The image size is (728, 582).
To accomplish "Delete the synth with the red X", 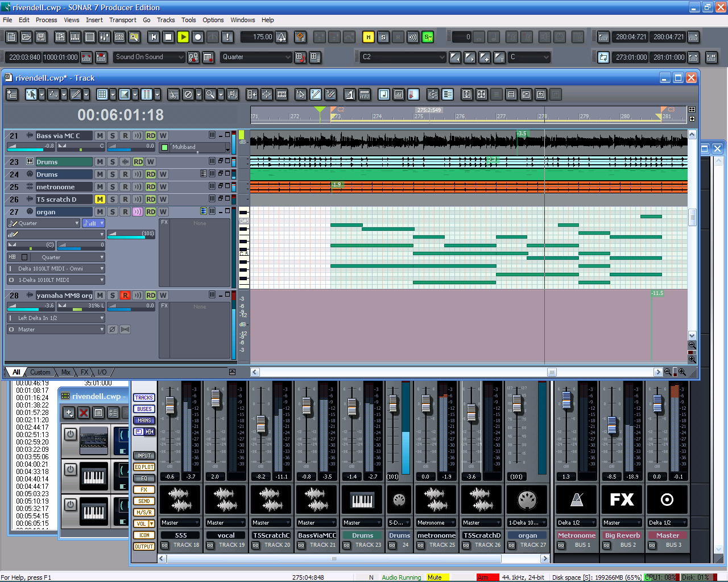I will pyautogui.click(x=84, y=413).
